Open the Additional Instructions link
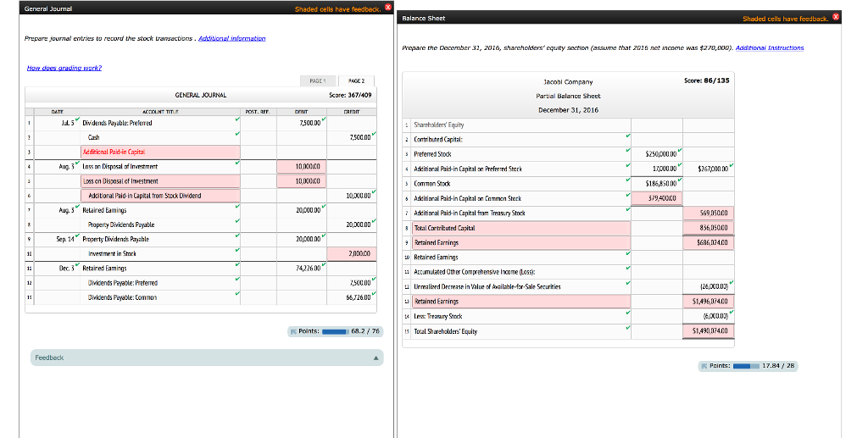The width and height of the screenshot is (868, 438). click(769, 47)
